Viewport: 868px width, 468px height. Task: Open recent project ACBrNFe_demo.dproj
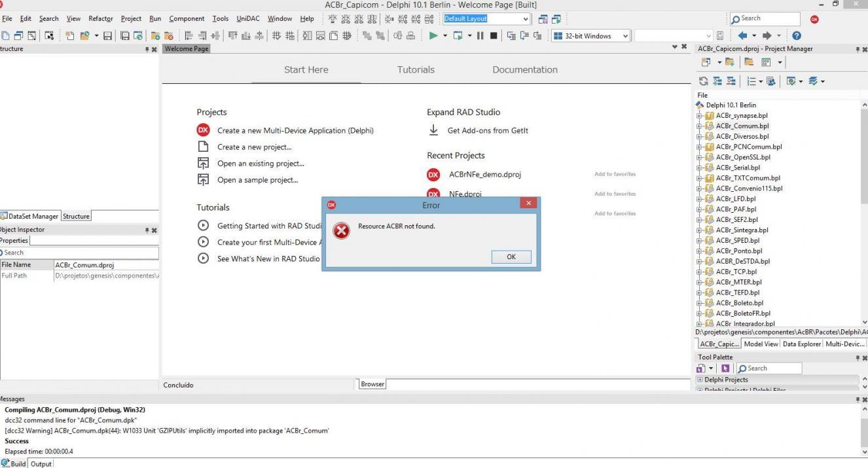(485, 174)
